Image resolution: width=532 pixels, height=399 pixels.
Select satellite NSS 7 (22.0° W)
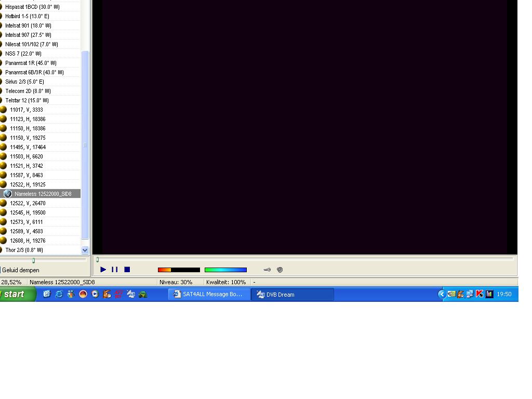23,54
